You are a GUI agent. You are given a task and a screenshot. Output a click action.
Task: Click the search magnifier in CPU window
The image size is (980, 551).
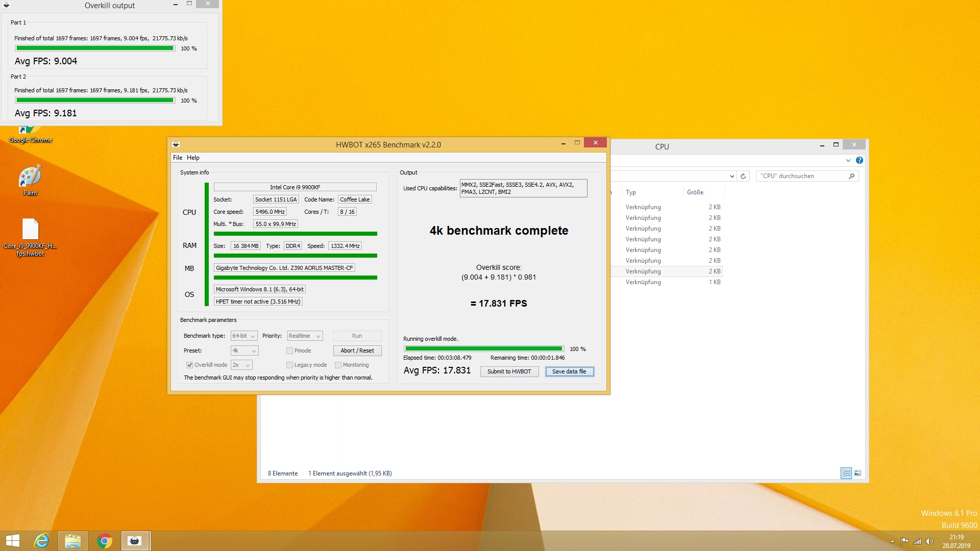pos(851,176)
